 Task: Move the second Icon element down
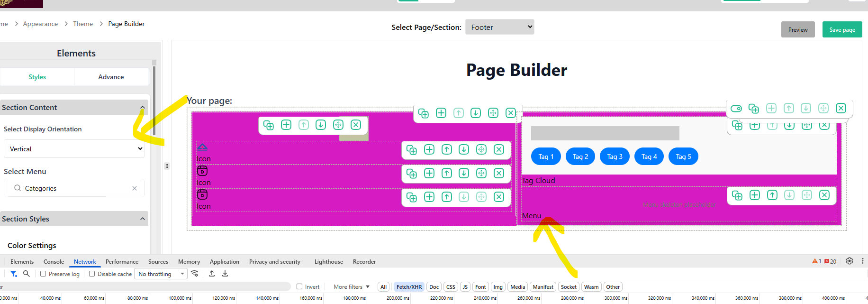click(464, 173)
